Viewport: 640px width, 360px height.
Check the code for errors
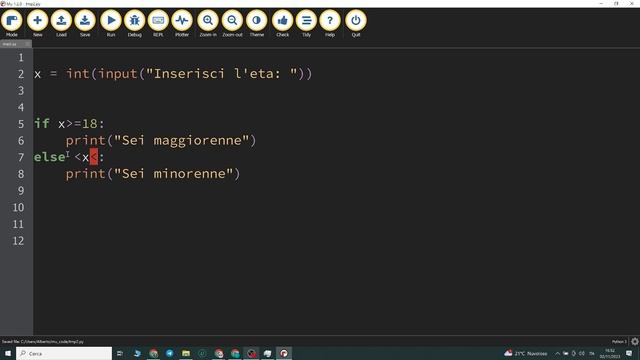point(282,24)
